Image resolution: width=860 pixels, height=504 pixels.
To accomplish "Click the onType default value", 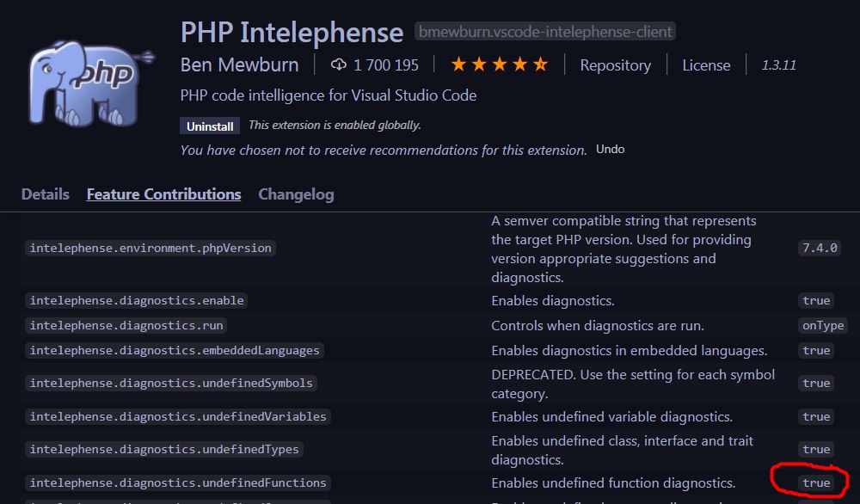I will click(x=823, y=325).
